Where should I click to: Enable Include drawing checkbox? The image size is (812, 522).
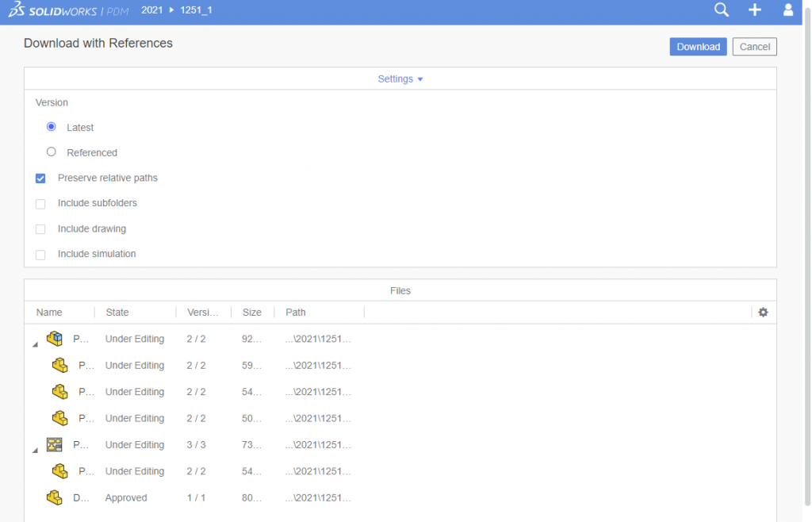tap(40, 229)
